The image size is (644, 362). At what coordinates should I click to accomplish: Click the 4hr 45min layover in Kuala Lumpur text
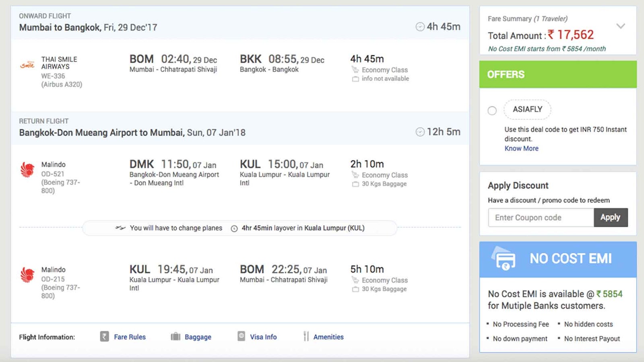tap(303, 228)
